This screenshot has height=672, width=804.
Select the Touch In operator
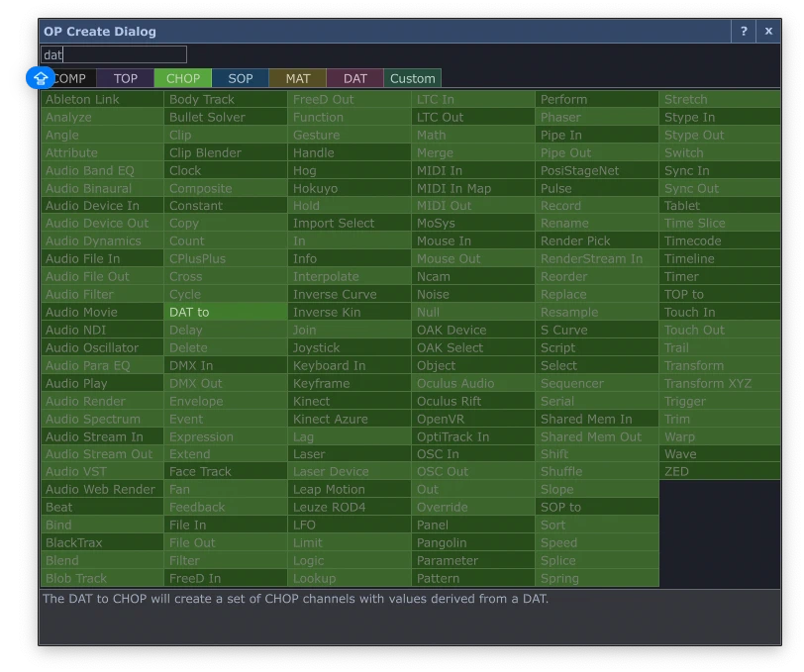click(x=720, y=312)
